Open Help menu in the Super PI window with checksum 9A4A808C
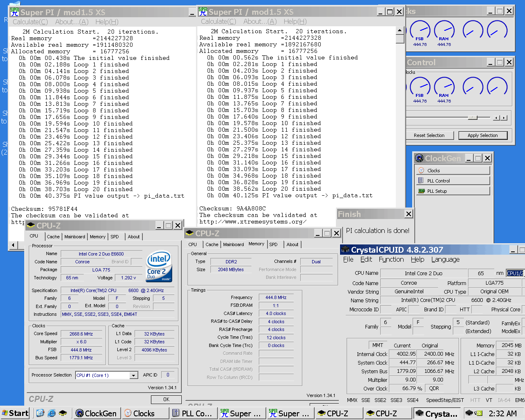The height and width of the screenshot is (420, 525). (x=295, y=21)
